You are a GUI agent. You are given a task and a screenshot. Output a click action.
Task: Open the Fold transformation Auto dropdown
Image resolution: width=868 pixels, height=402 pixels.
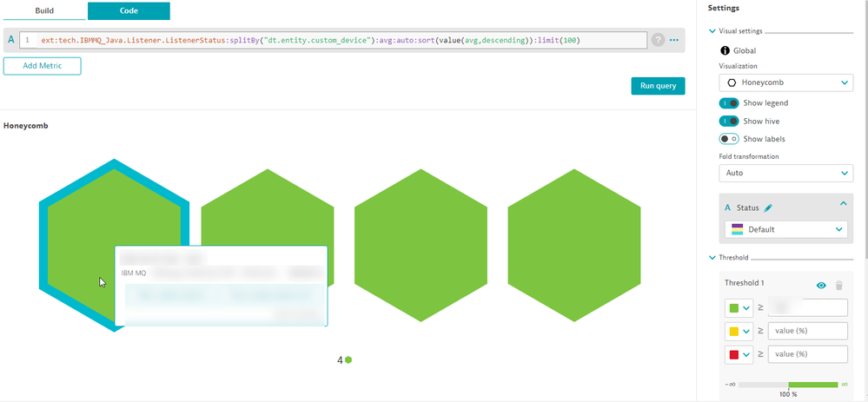point(785,173)
